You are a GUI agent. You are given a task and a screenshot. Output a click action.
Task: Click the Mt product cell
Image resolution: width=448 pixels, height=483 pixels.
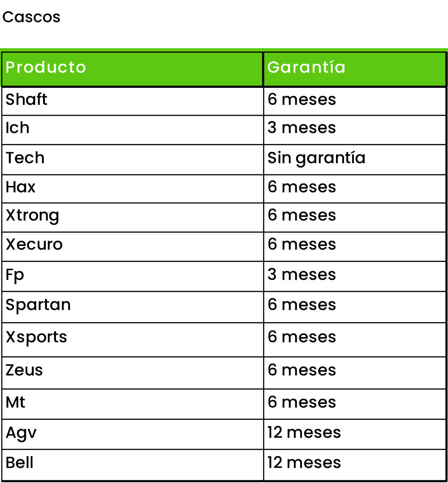pos(133,404)
